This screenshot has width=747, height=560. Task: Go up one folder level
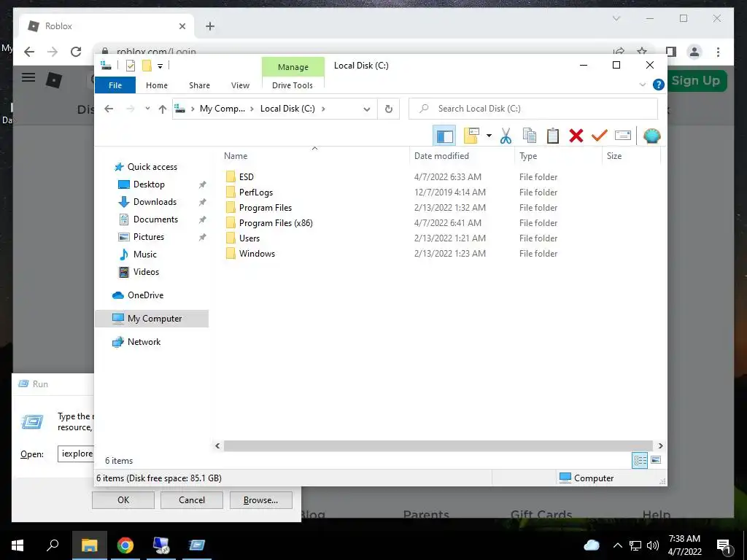pyautogui.click(x=163, y=109)
